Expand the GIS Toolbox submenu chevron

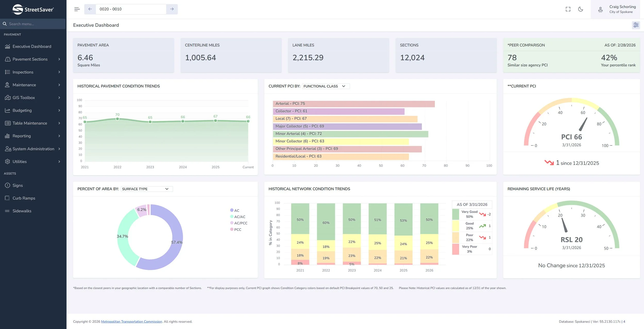[59, 98]
